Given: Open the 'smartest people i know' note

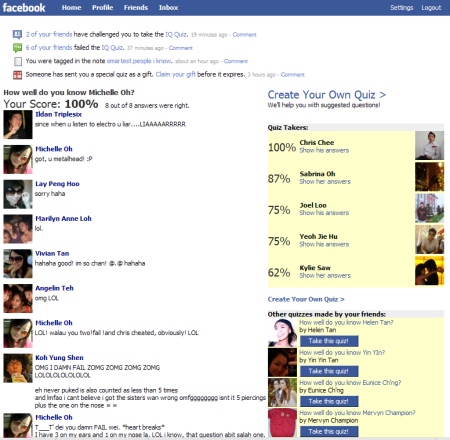Looking at the screenshot, I should pos(139,61).
